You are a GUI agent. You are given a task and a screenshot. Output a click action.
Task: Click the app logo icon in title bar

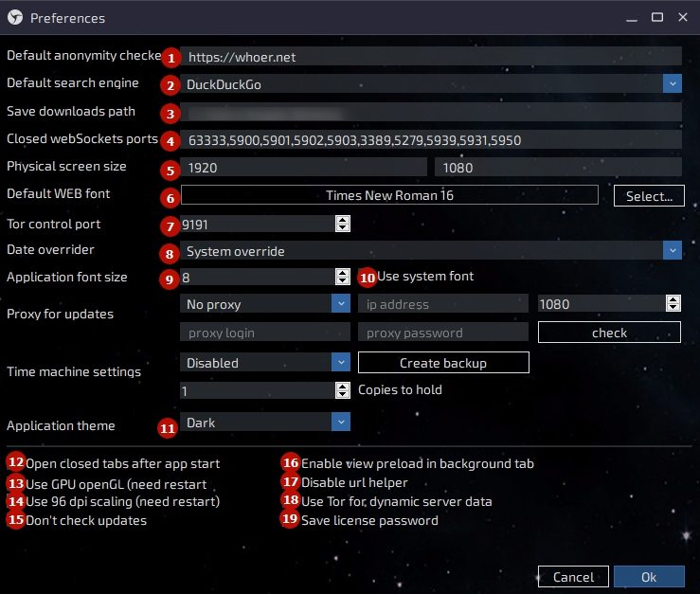14,17
